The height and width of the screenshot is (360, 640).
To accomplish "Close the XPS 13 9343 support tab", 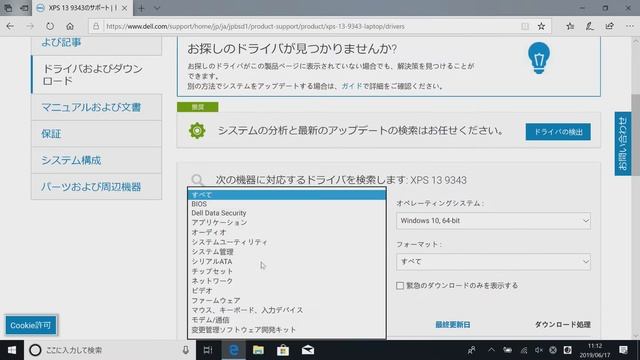I will coord(124,8).
